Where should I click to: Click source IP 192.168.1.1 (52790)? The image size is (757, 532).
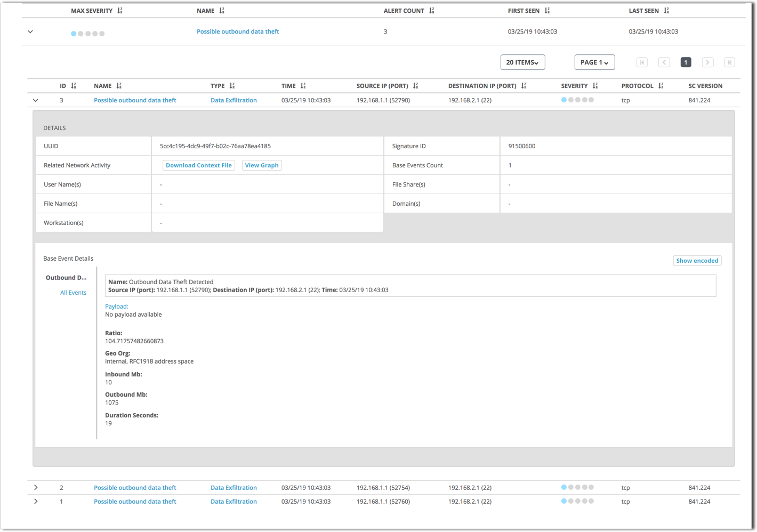(x=383, y=100)
